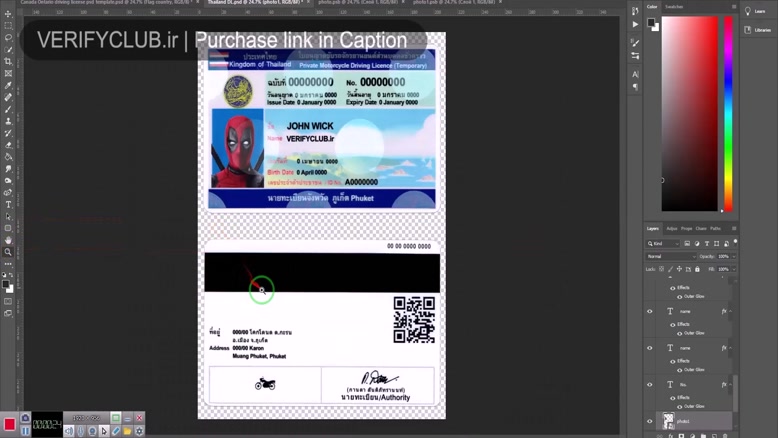
Task: Click the red record button at bottom left
Action: coord(10,424)
